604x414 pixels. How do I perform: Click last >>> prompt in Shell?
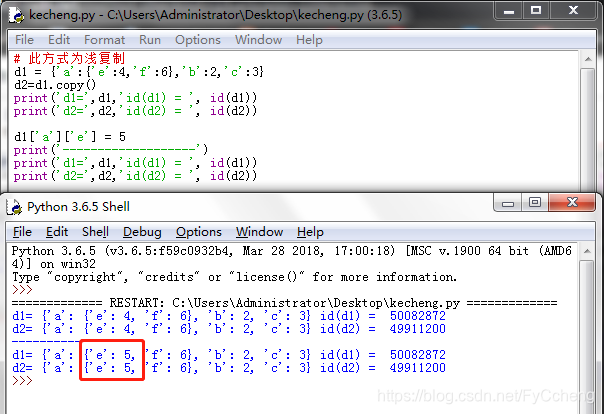click(22, 381)
